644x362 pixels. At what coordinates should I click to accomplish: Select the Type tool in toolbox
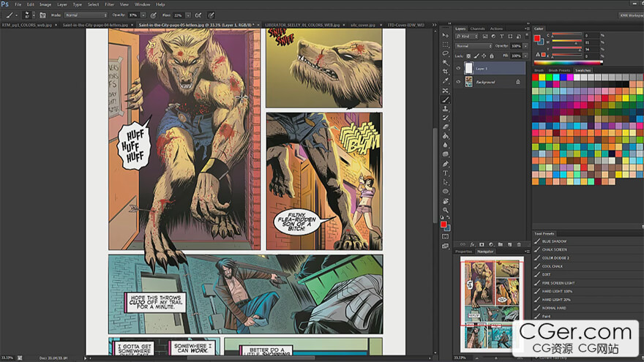[x=445, y=173]
